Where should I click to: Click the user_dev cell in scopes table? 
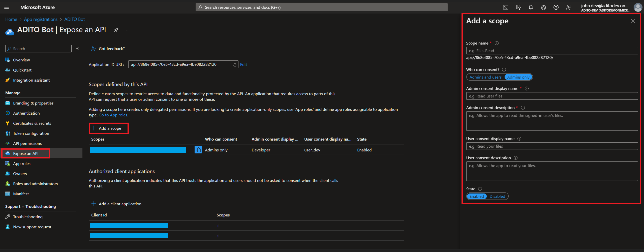[312, 150]
